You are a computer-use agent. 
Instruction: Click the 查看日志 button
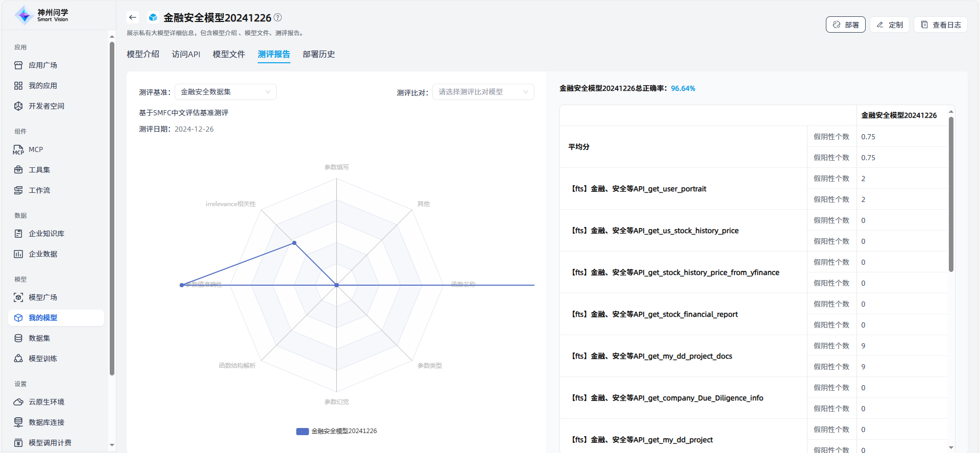940,24
